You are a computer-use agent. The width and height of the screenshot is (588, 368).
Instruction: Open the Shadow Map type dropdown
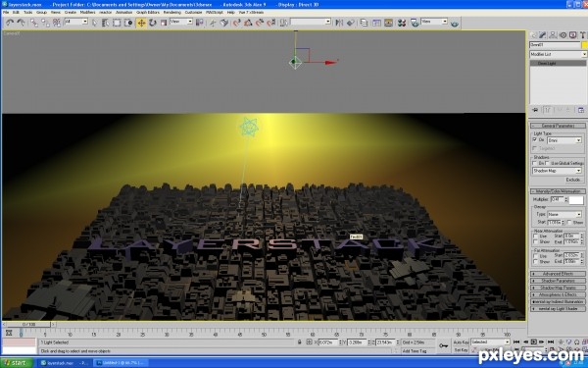[557, 171]
